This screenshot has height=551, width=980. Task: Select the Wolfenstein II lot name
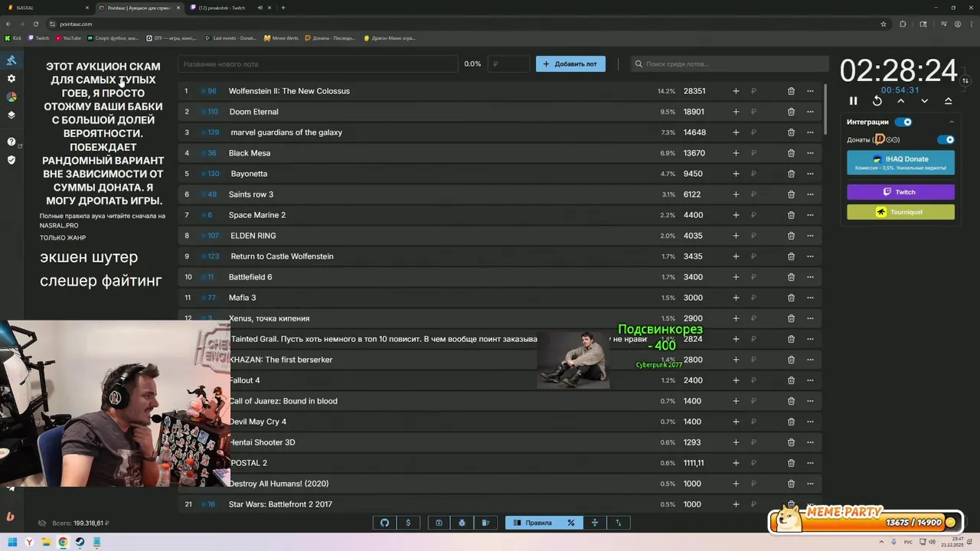click(x=289, y=91)
